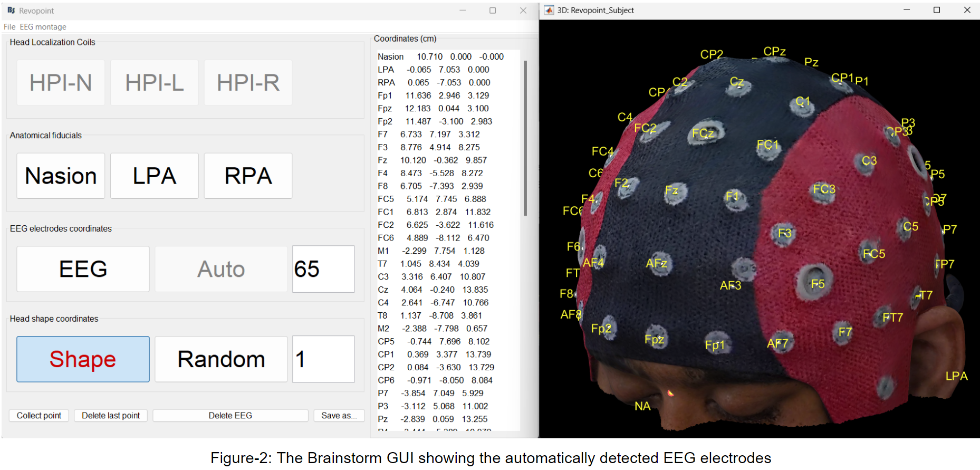
Task: Open the Save as... dialog
Action: pos(339,416)
